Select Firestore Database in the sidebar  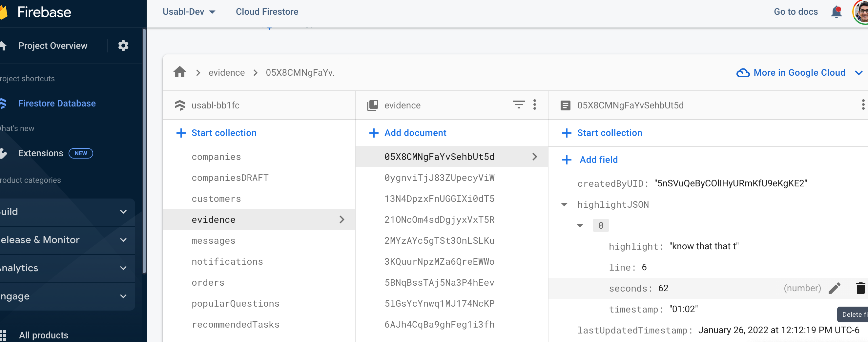[x=57, y=103]
